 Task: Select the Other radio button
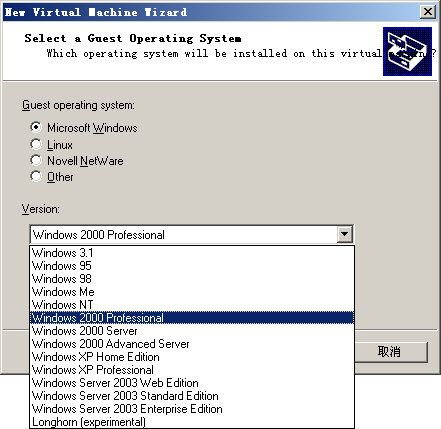pos(36,177)
